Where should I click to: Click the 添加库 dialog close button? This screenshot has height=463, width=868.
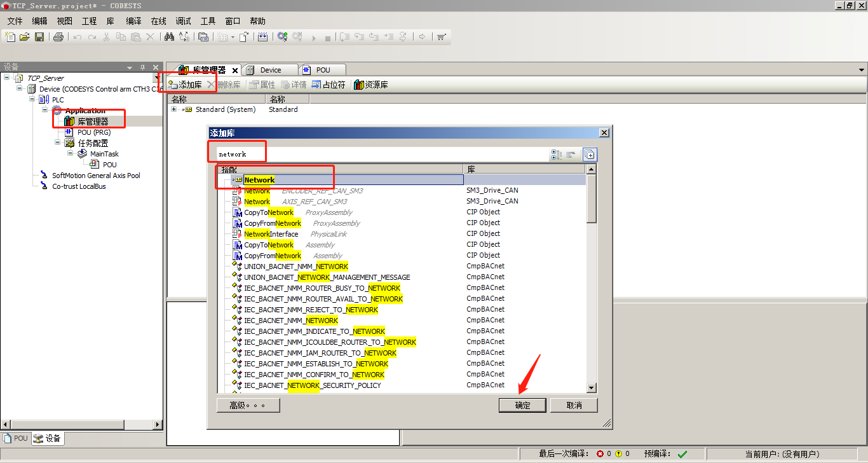(x=604, y=132)
